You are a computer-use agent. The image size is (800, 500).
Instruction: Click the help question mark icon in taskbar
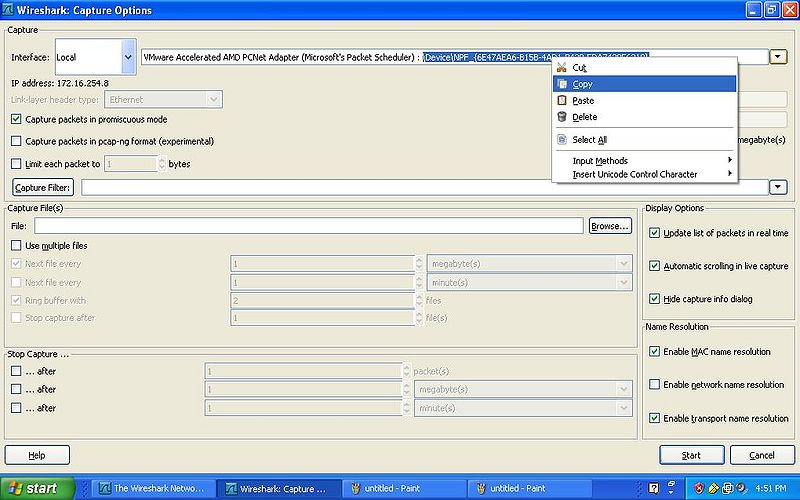coord(654,488)
